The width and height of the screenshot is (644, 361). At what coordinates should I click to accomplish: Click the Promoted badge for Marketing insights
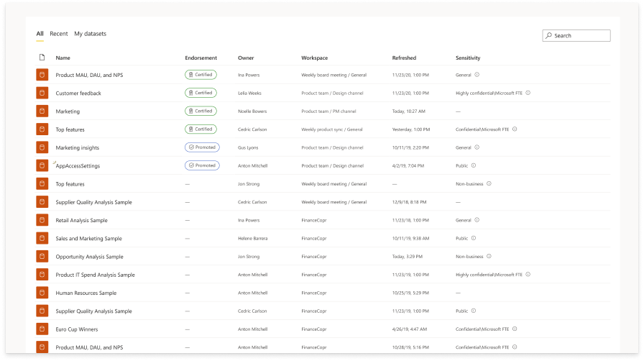click(x=201, y=147)
